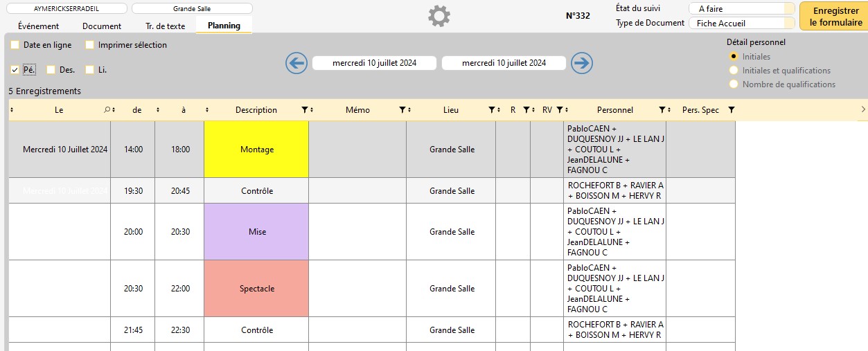Click the filter icon in Lieu column
Viewport: 868px width, 351px height.
click(491, 110)
